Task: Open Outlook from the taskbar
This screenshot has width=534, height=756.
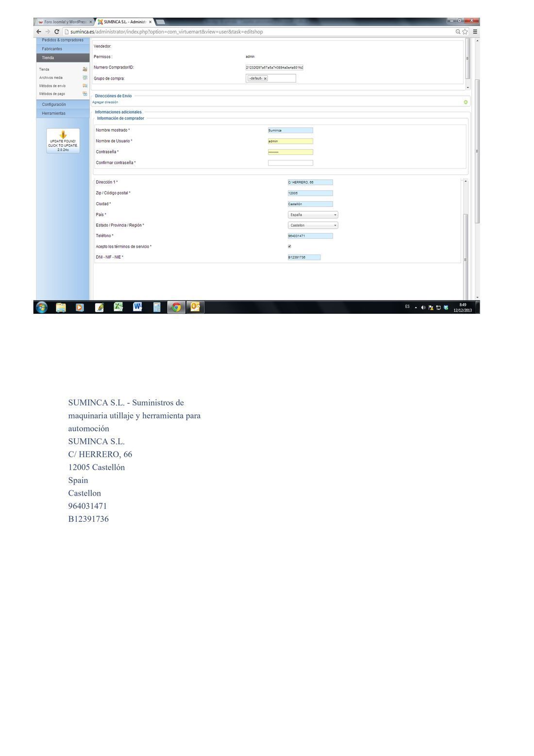Action: pyautogui.click(x=195, y=307)
